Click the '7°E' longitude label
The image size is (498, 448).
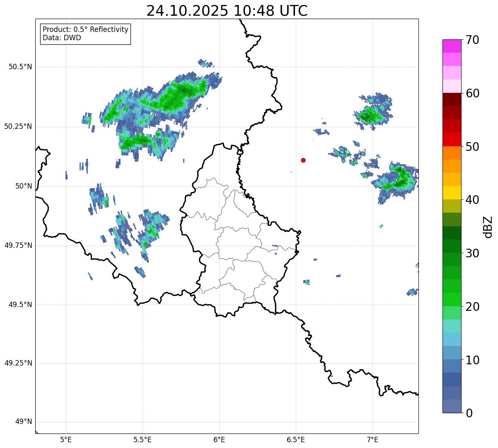(x=372, y=439)
